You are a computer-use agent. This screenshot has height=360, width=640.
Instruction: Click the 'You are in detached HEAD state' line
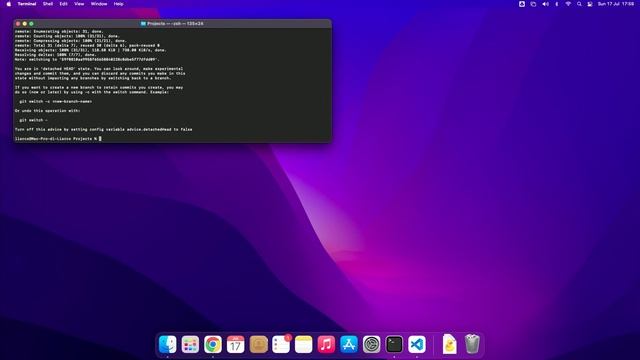tap(99, 69)
